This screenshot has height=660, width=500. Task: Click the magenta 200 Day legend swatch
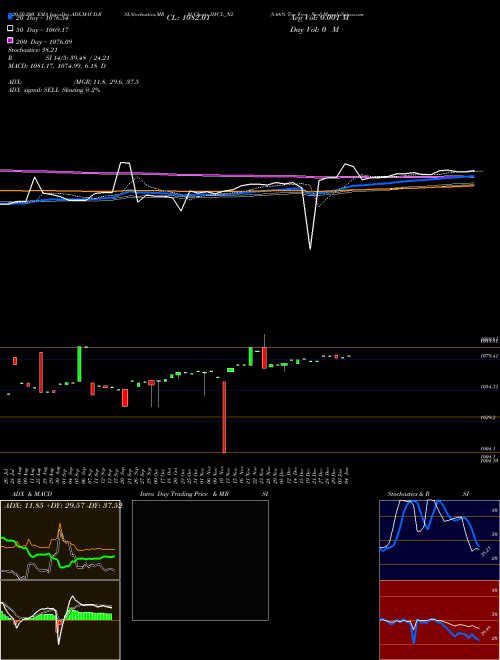click(x=10, y=40)
